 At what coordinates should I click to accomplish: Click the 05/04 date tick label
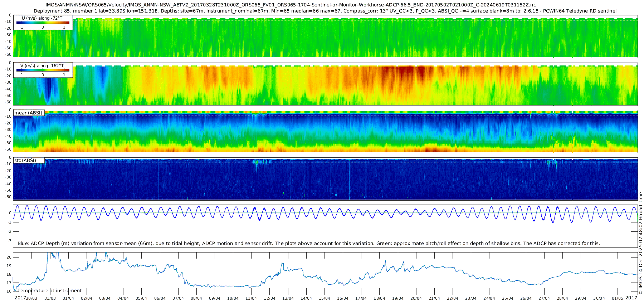[x=141, y=299]
